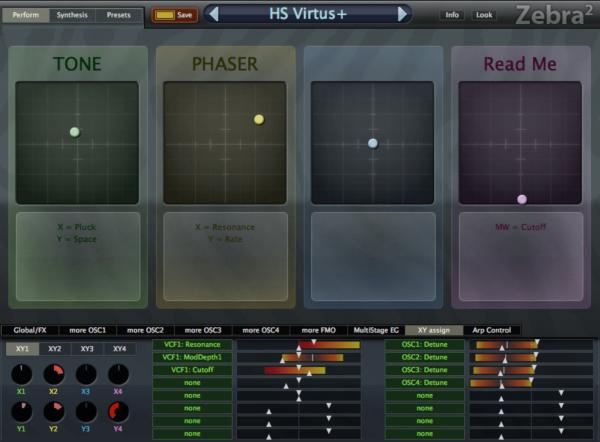Click the previous preset left arrow
This screenshot has width=600, height=442.
pos(214,14)
